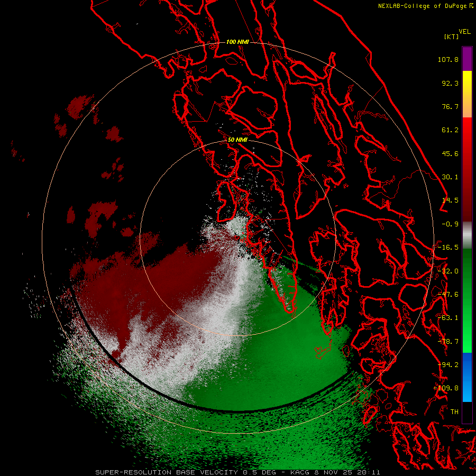
Task: Click the 100 NMI range ring label
Action: pyautogui.click(x=237, y=42)
